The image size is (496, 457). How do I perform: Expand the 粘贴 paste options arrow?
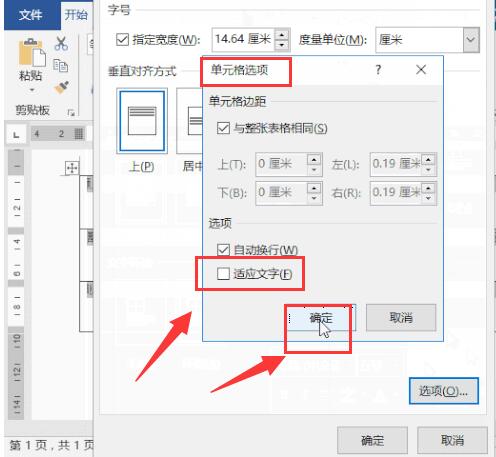32,90
